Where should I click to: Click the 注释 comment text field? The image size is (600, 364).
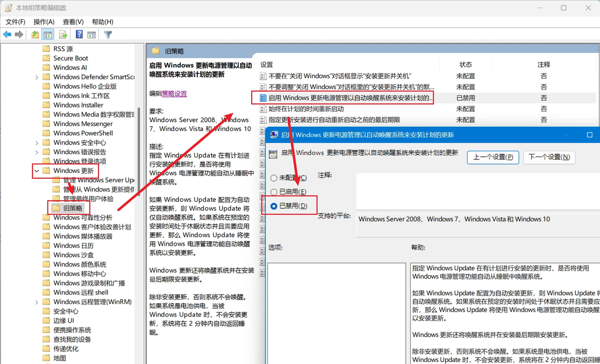click(478, 191)
